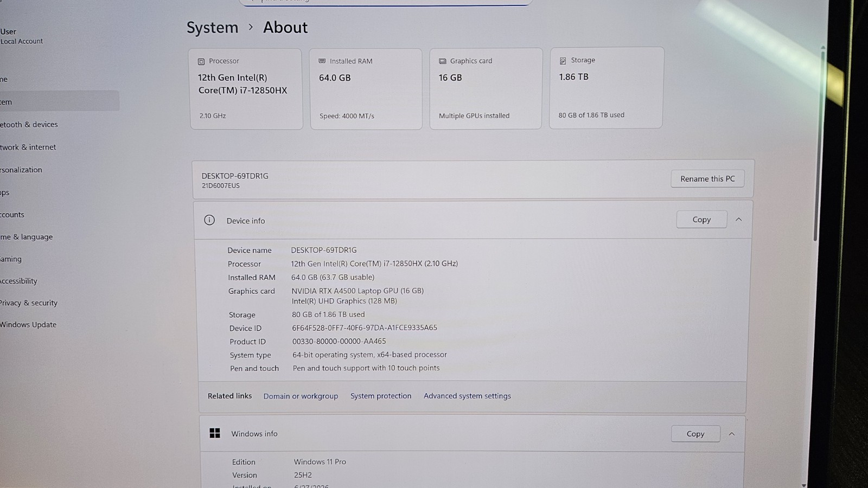Open System protection link

[381, 396]
